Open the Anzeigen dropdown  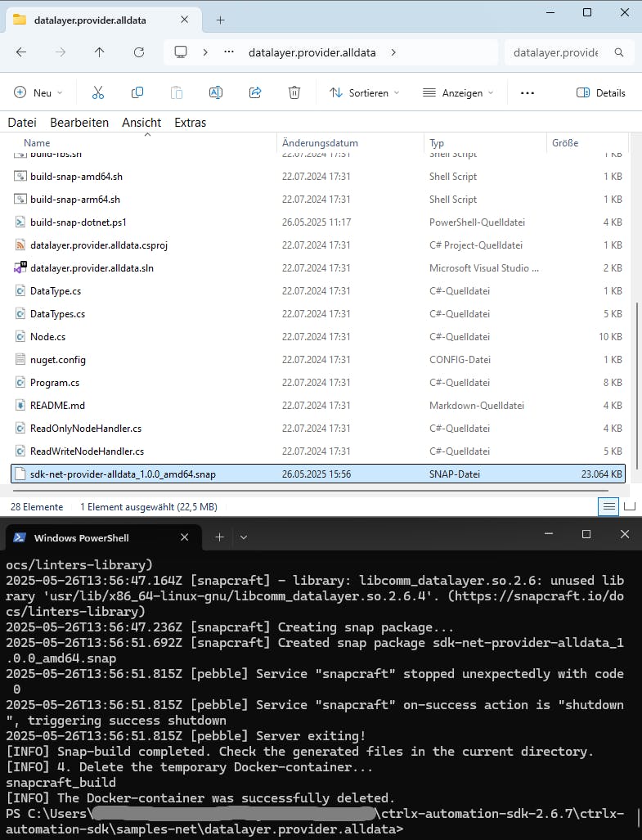click(x=458, y=92)
